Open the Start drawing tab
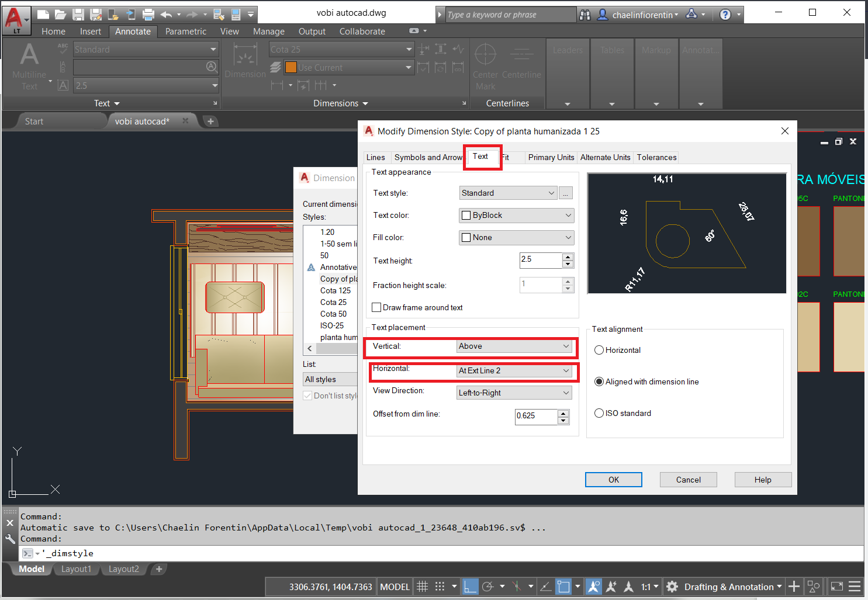 [x=34, y=122]
